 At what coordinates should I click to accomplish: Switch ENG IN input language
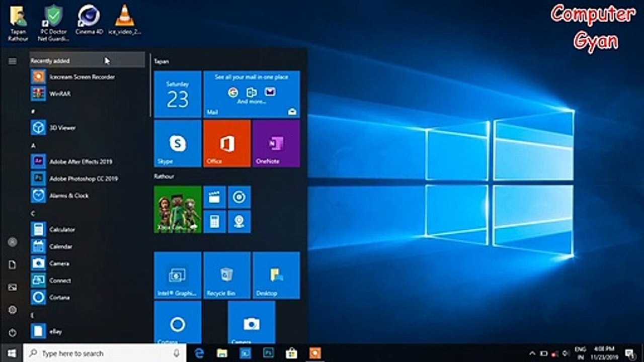580,353
